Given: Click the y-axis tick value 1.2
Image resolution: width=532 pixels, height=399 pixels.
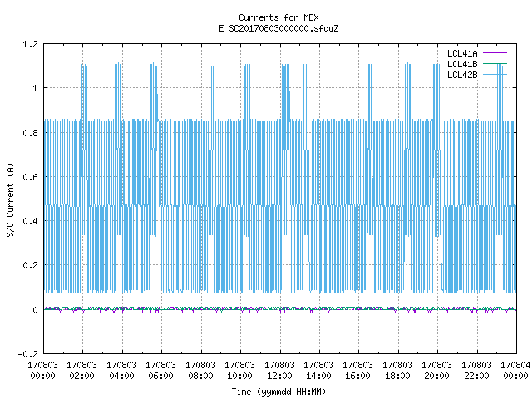Looking at the screenshot, I should point(30,44).
